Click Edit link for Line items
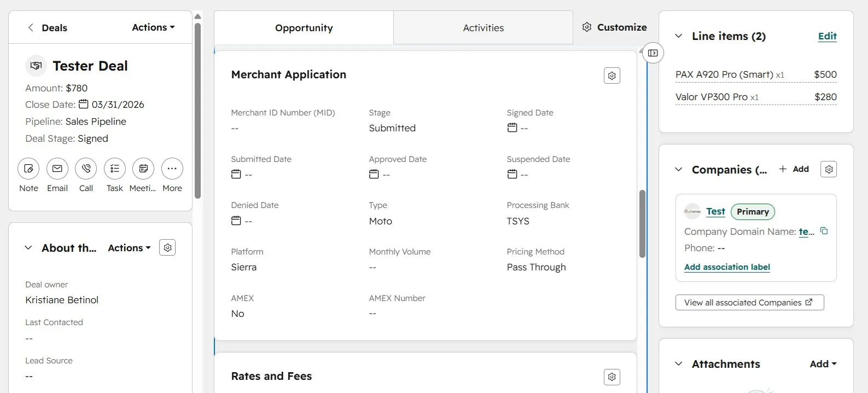 827,36
